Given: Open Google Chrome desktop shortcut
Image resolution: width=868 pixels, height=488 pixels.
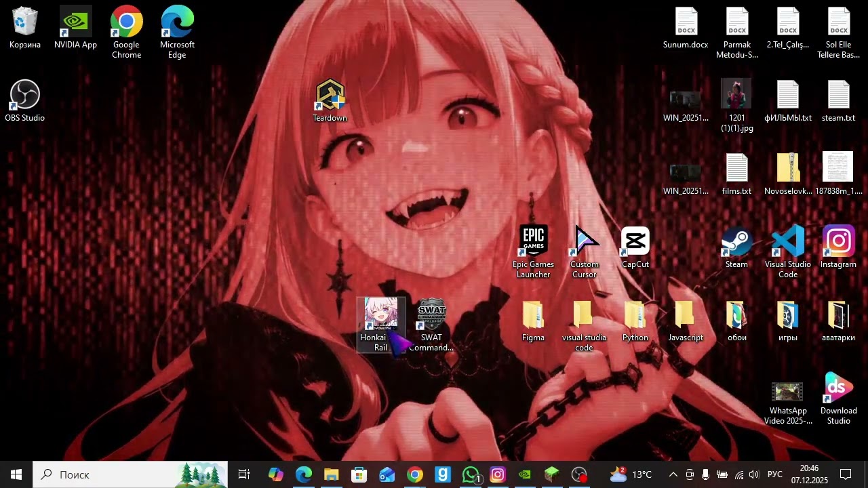Looking at the screenshot, I should pos(126,33).
